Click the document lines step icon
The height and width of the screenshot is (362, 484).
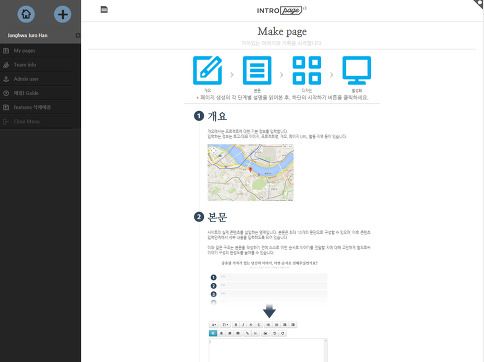coord(257,70)
